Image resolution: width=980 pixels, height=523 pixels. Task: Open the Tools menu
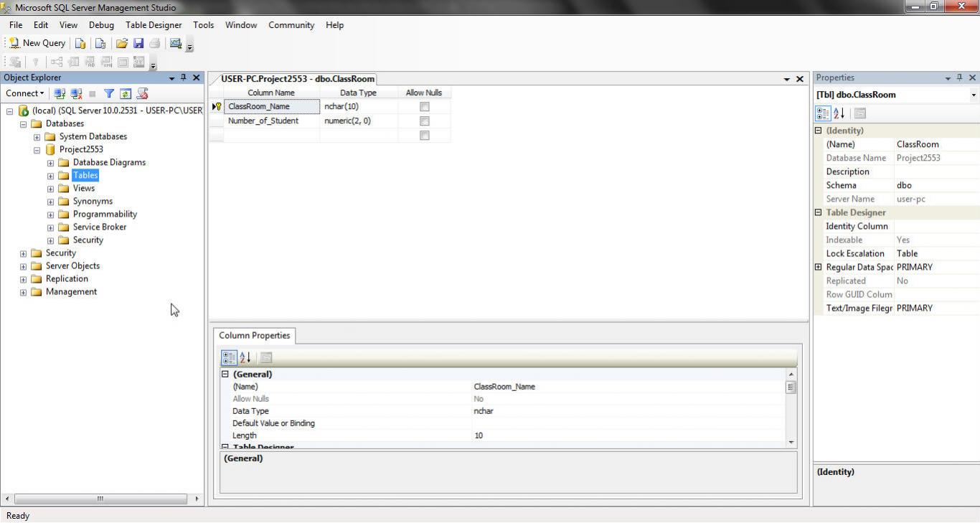(203, 24)
